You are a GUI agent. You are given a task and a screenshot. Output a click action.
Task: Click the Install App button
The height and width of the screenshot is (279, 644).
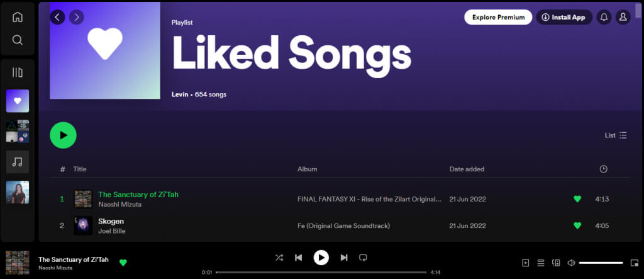pyautogui.click(x=563, y=17)
